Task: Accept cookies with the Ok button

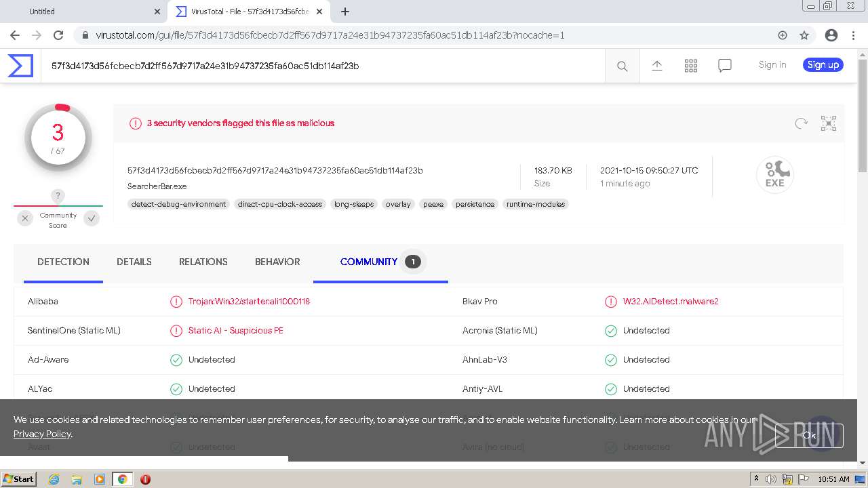Action: point(810,436)
